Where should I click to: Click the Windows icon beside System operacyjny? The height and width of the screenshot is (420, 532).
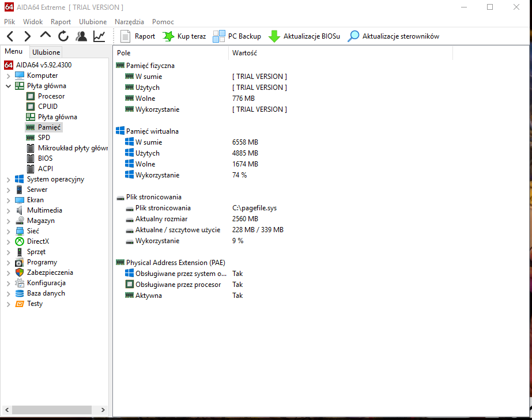[20, 179]
